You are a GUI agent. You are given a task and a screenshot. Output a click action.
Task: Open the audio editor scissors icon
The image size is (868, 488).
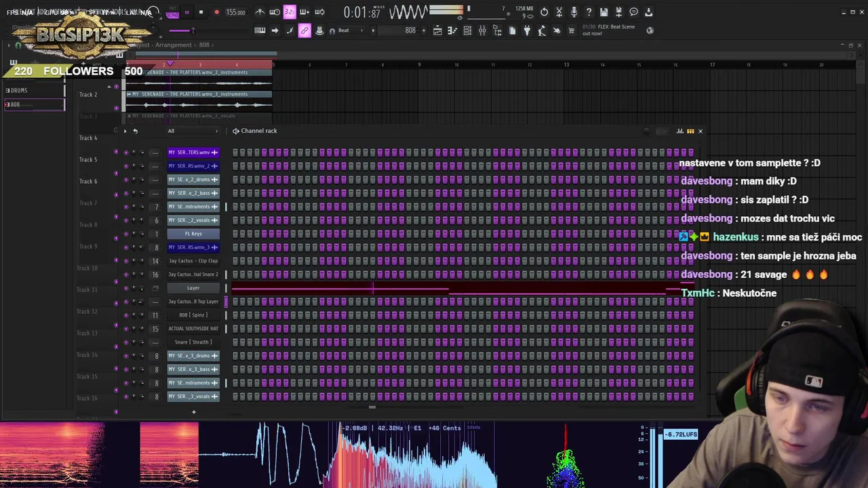(559, 12)
